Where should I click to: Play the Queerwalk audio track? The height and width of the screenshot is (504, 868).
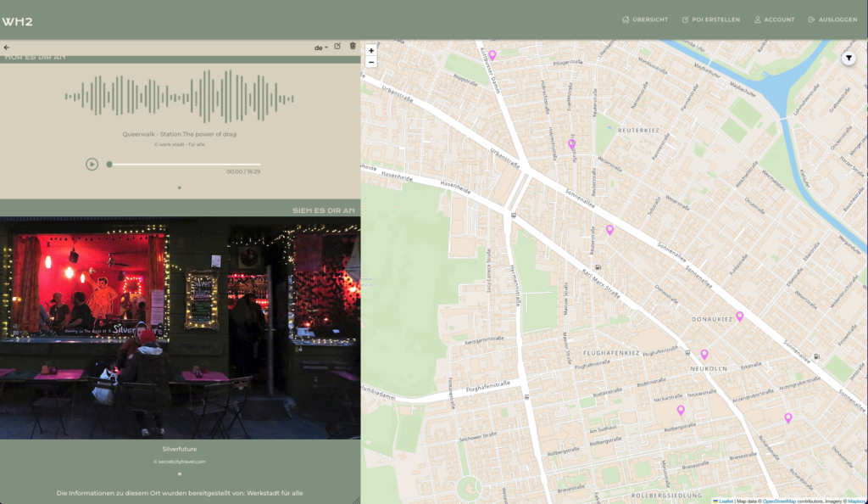(x=92, y=164)
